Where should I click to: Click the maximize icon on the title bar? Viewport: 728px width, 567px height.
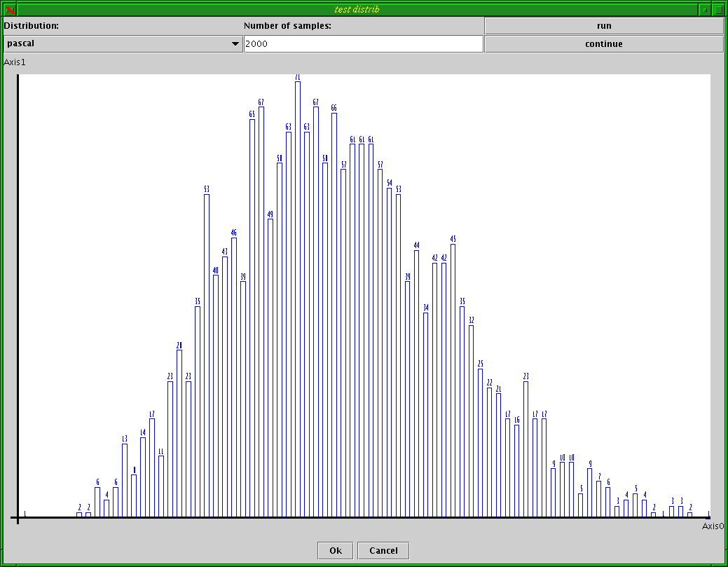[x=717, y=10]
